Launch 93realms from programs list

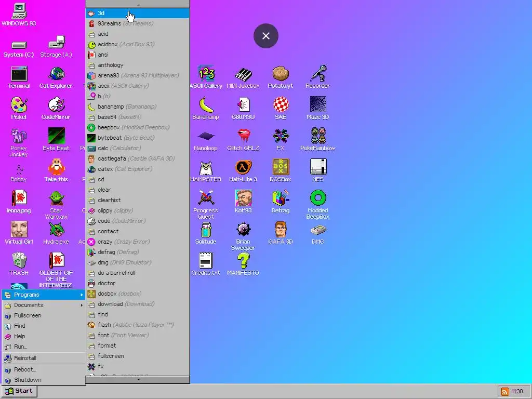tap(137, 23)
